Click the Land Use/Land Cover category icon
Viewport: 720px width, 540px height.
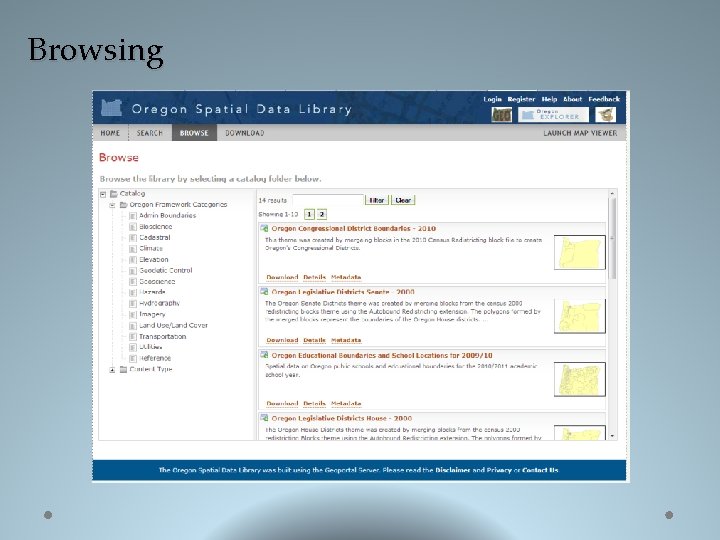coord(133,326)
